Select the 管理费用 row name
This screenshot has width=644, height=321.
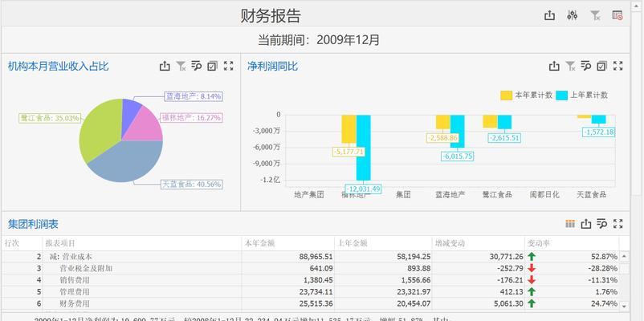75,292
